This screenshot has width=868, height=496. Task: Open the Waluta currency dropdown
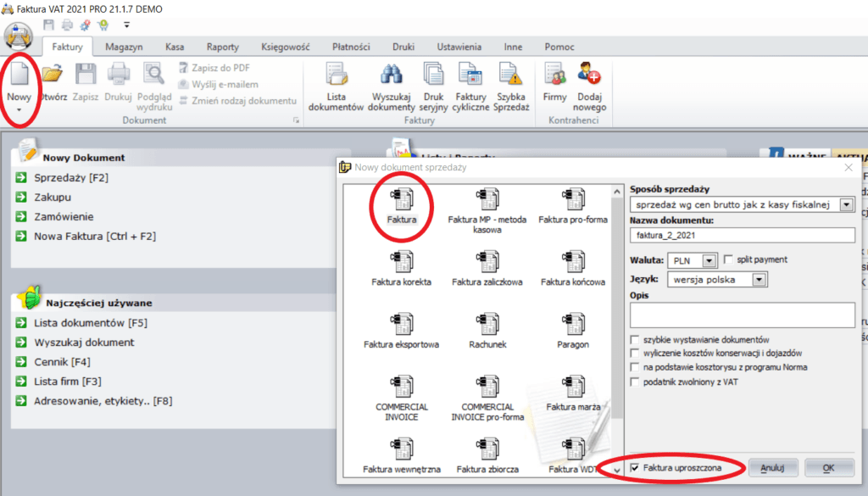coord(709,260)
